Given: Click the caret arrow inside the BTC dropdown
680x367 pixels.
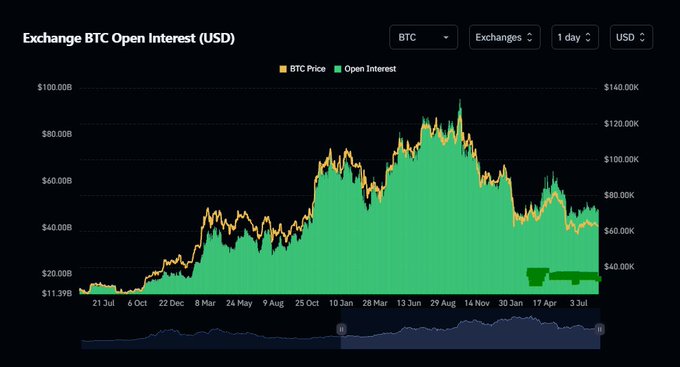Looking at the screenshot, I should pyautogui.click(x=446, y=38).
